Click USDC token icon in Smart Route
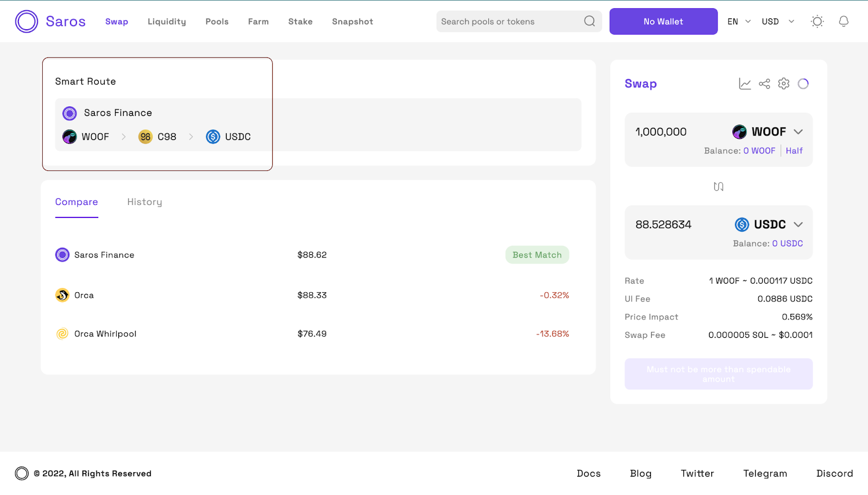The height and width of the screenshot is (495, 868). coord(213,137)
